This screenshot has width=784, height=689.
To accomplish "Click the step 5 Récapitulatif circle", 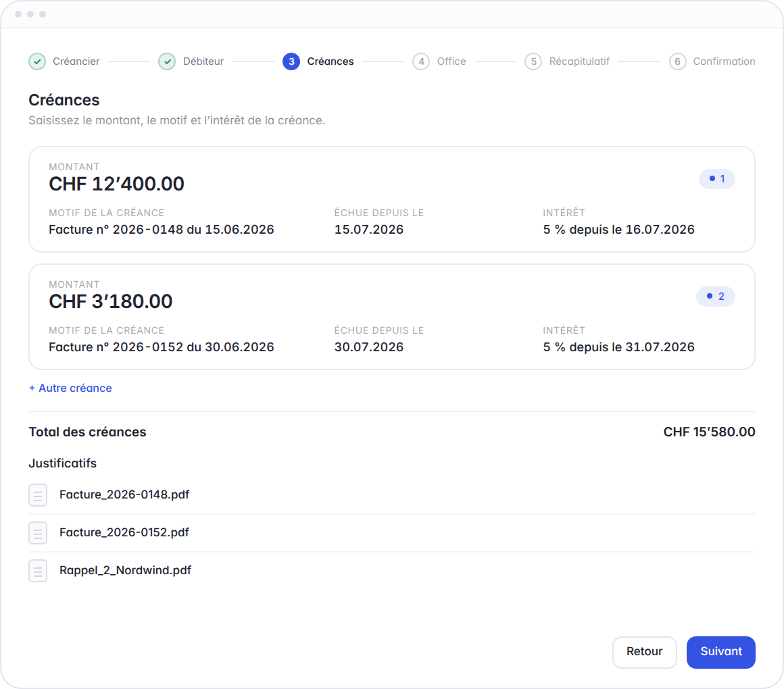I will (533, 61).
